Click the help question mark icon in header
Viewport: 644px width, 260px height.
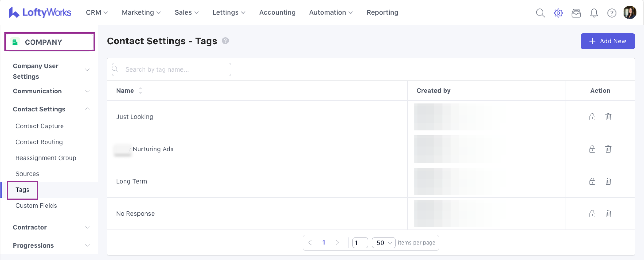[x=611, y=13]
